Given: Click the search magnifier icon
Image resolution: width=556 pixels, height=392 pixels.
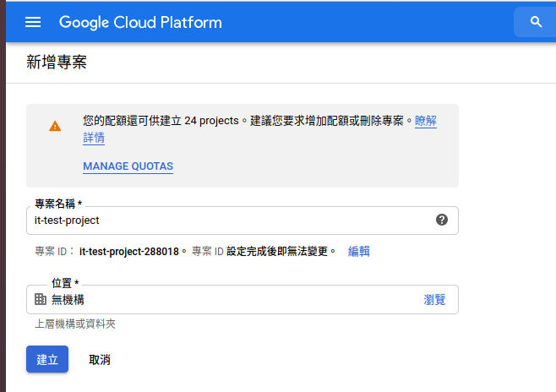Looking at the screenshot, I should click(x=536, y=22).
